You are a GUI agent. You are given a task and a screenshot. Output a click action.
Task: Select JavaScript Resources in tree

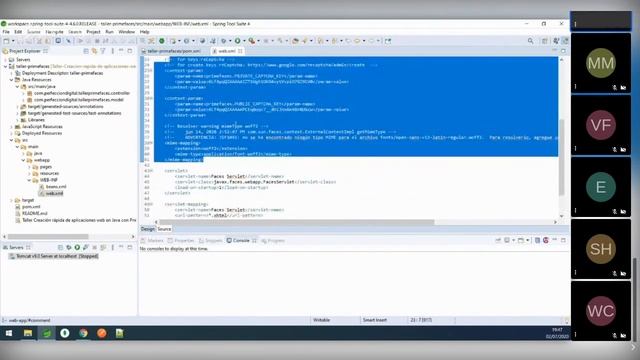coord(39,127)
